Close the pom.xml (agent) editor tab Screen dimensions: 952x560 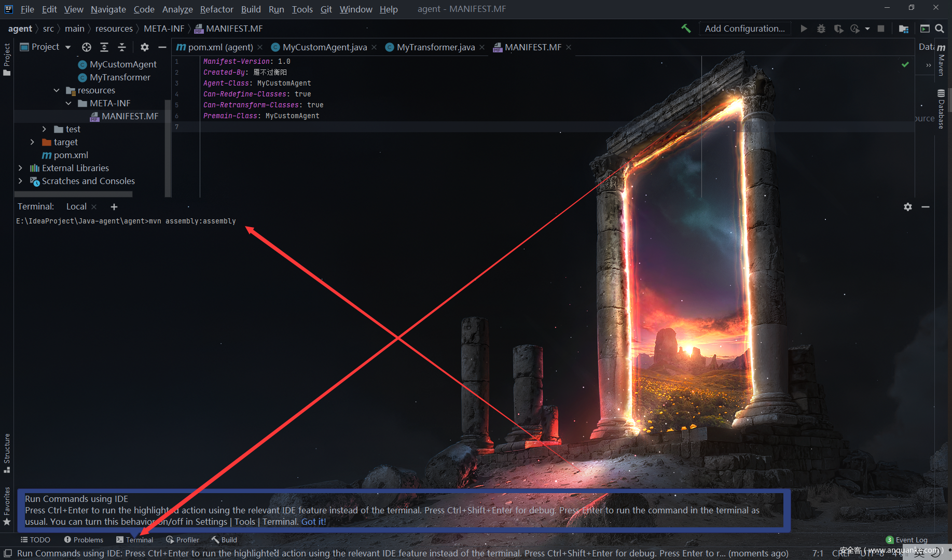click(x=260, y=47)
